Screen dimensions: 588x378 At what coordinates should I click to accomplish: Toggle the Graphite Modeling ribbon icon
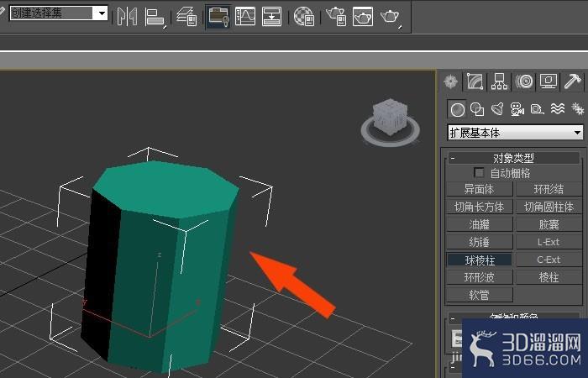click(218, 17)
